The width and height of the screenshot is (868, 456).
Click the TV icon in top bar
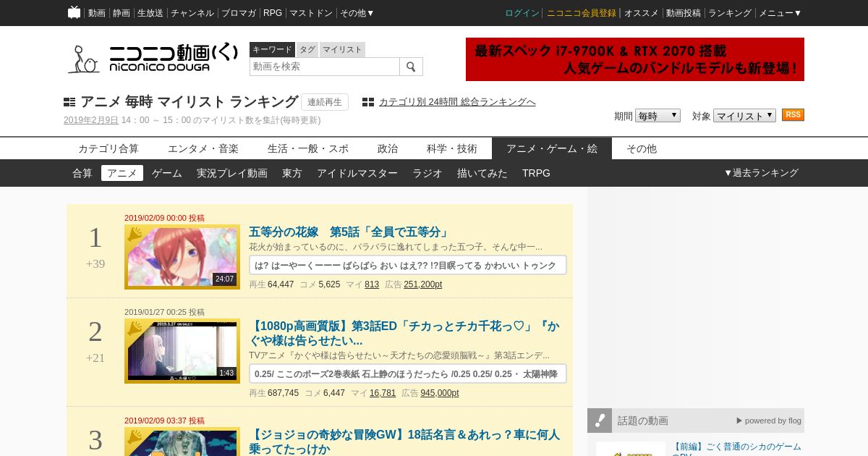click(x=74, y=12)
